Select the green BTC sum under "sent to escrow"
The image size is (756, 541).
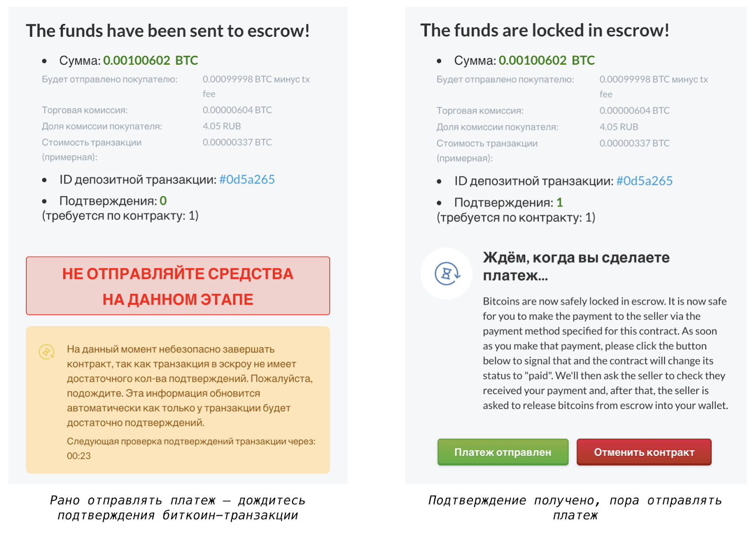[x=150, y=61]
